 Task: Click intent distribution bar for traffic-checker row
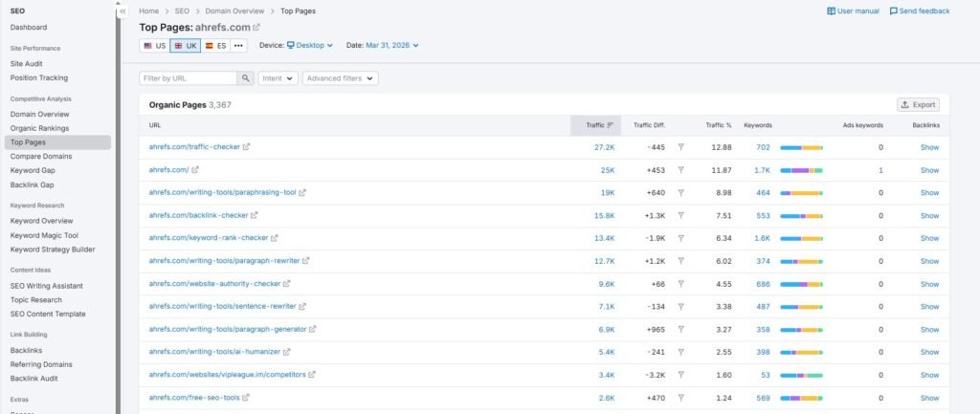point(801,147)
